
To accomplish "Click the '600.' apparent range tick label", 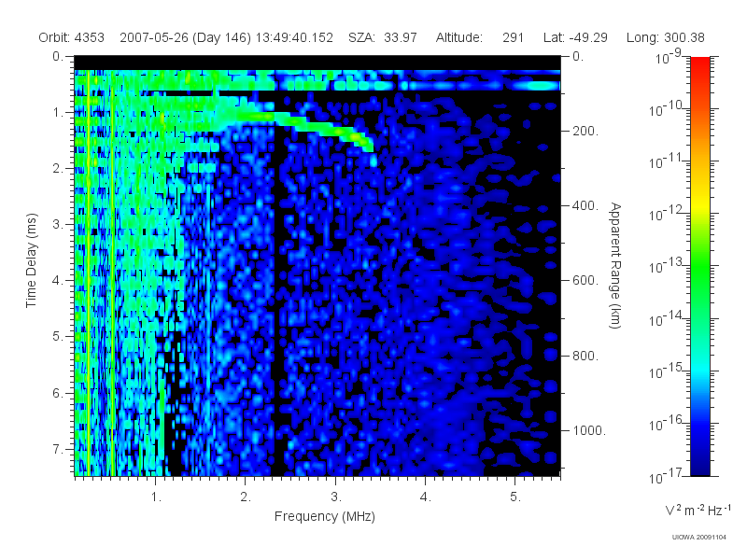I will 585,281.
